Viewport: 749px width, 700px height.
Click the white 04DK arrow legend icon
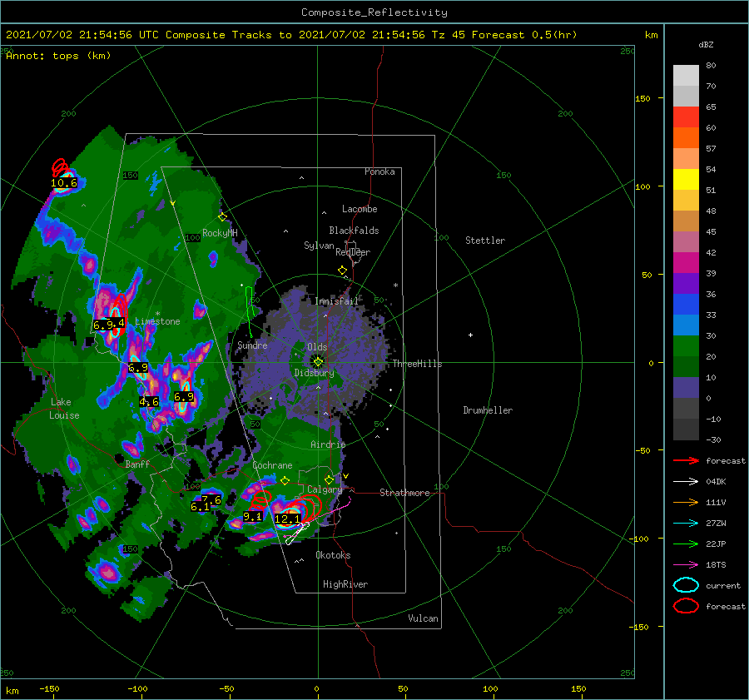pos(686,482)
